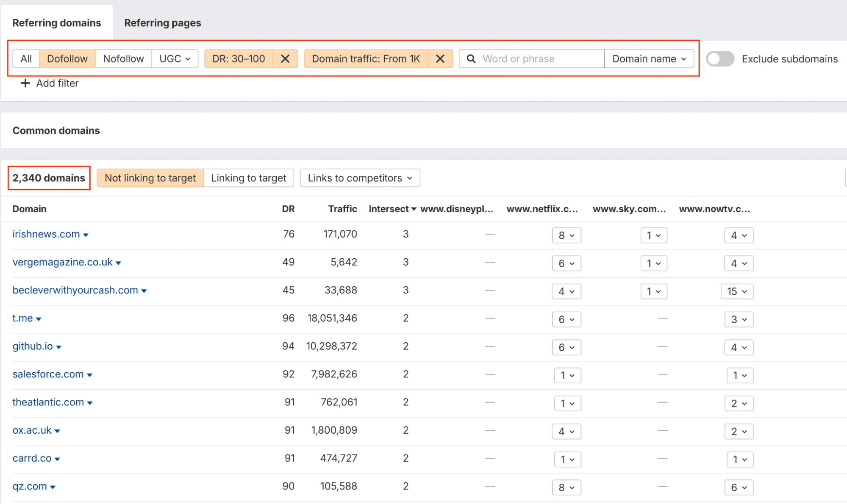Remove the Domain traffic filter with X

pyautogui.click(x=440, y=59)
